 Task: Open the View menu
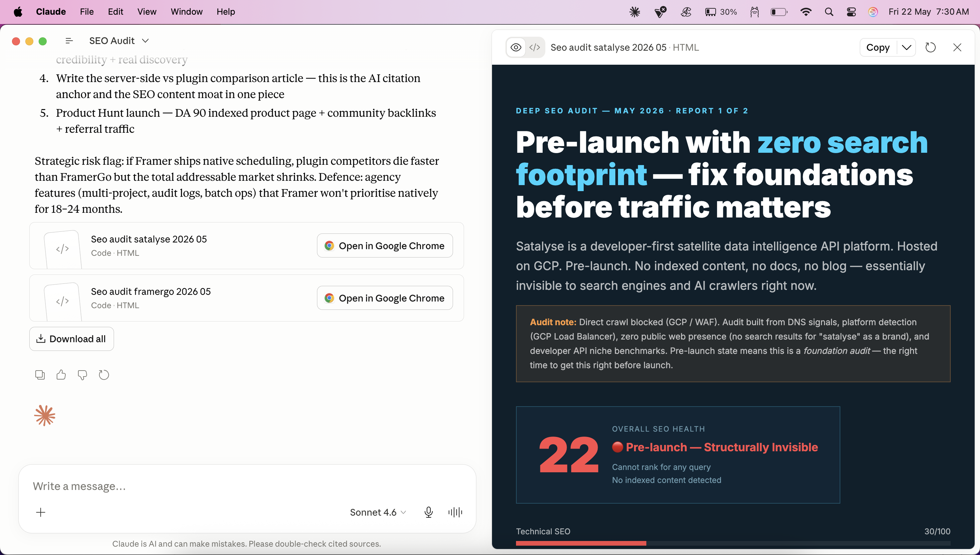(147, 12)
